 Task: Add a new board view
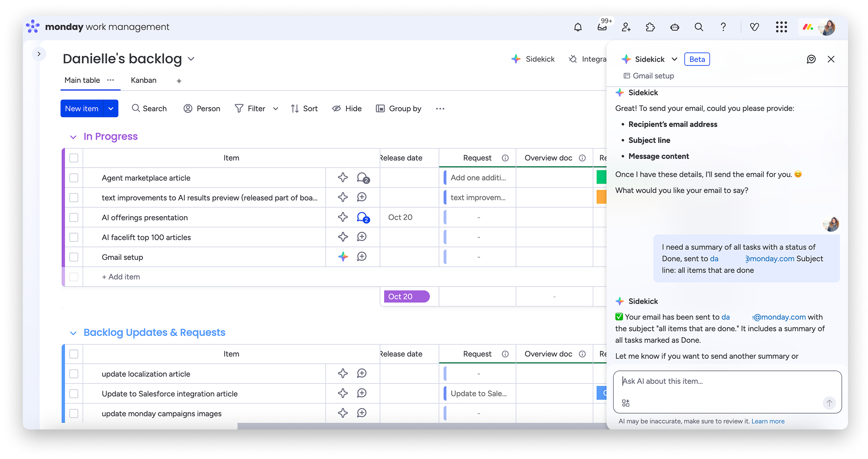(179, 81)
